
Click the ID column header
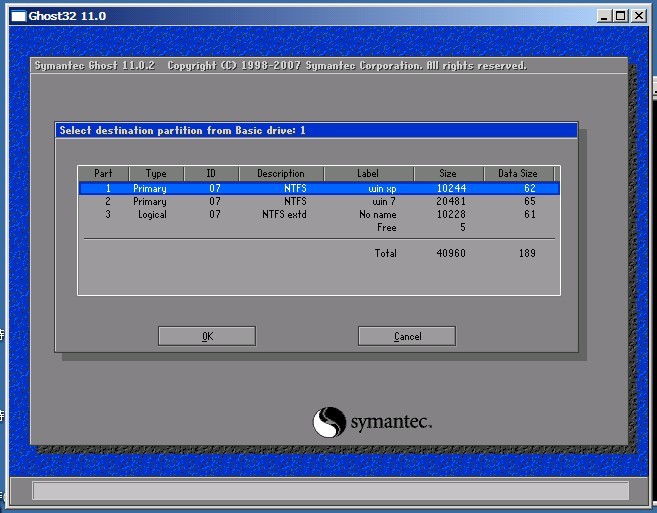211,174
